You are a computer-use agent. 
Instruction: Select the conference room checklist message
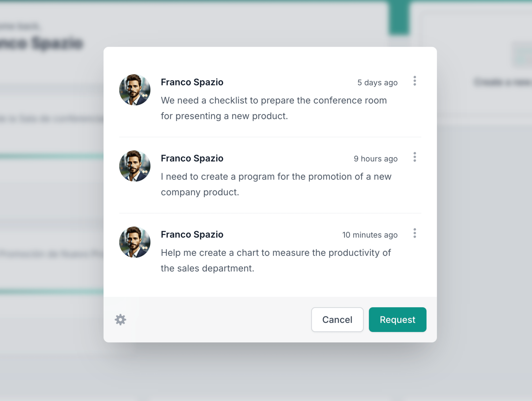274,108
